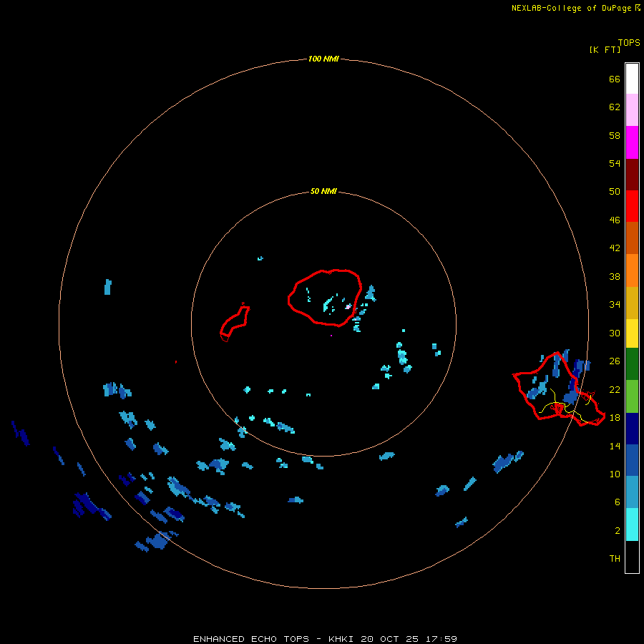
Task: Click the '[K FT]' units label
Action: coord(605,50)
